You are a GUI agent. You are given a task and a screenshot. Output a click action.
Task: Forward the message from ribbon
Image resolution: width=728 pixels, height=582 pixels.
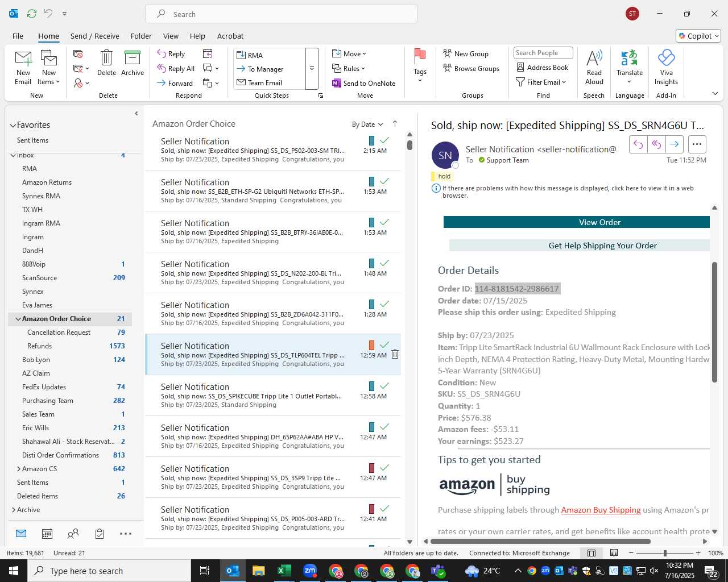point(175,83)
